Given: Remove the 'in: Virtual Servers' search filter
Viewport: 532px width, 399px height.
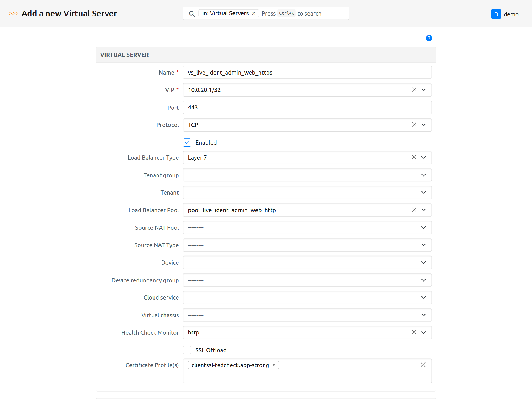Looking at the screenshot, I should pyautogui.click(x=254, y=13).
